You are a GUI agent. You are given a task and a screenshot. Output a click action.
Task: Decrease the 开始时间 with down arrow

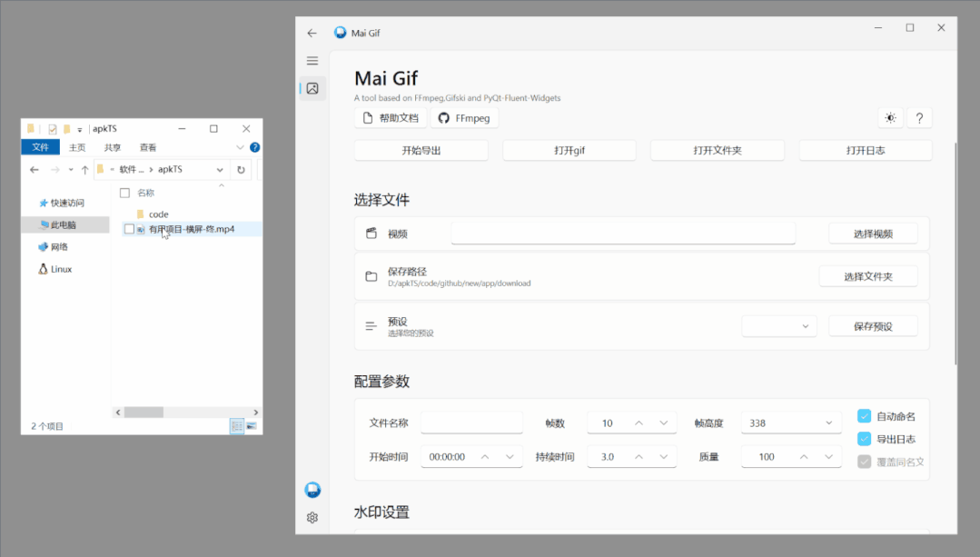[x=510, y=457]
